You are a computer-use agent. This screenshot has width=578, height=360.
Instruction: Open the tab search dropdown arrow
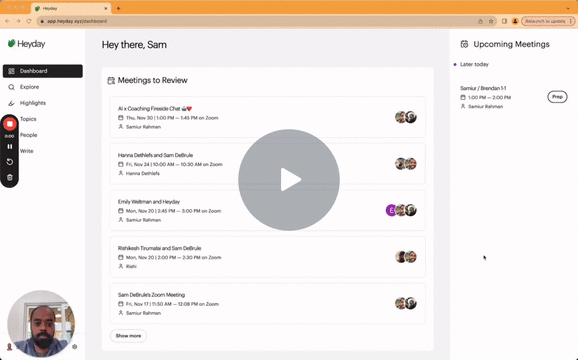pyautogui.click(x=568, y=8)
